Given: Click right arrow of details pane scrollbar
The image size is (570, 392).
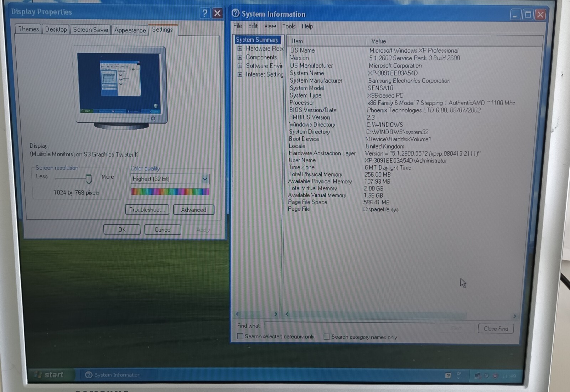Looking at the screenshot, I should 514,316.
